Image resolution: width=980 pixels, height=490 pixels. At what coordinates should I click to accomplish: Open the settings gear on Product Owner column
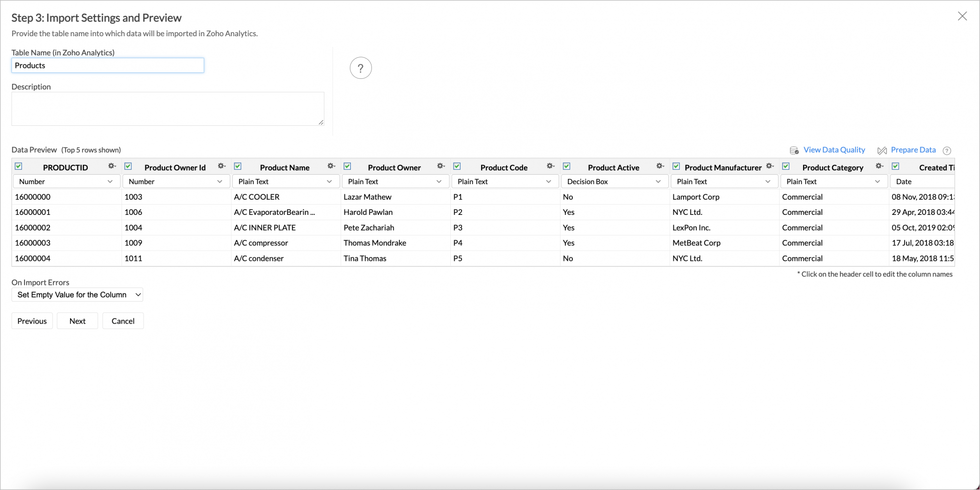pos(441,166)
